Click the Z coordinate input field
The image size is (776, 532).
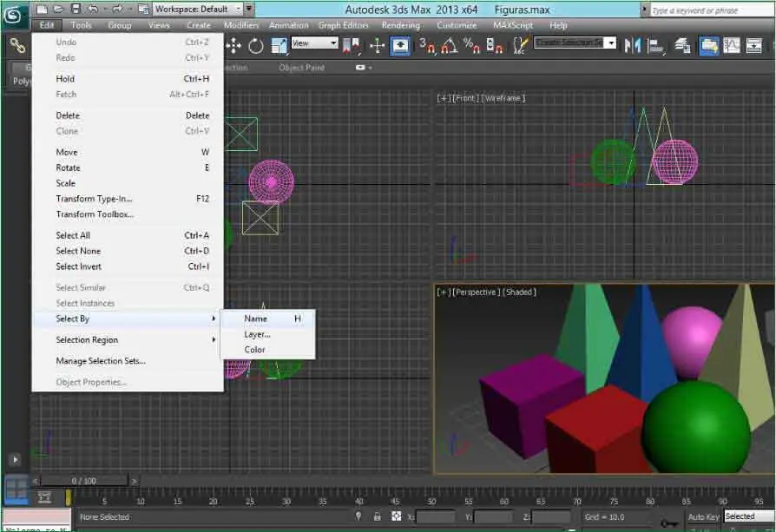tap(551, 517)
